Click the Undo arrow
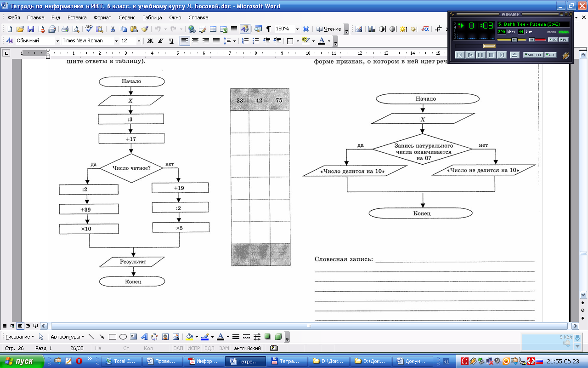Viewport: 588px width, 368px height. tap(158, 29)
